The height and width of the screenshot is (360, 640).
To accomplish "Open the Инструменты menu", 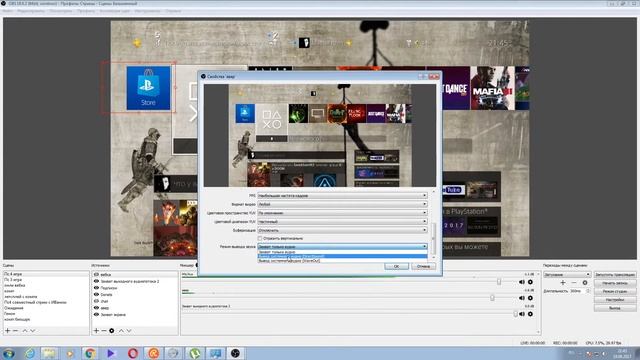I will coord(147,11).
